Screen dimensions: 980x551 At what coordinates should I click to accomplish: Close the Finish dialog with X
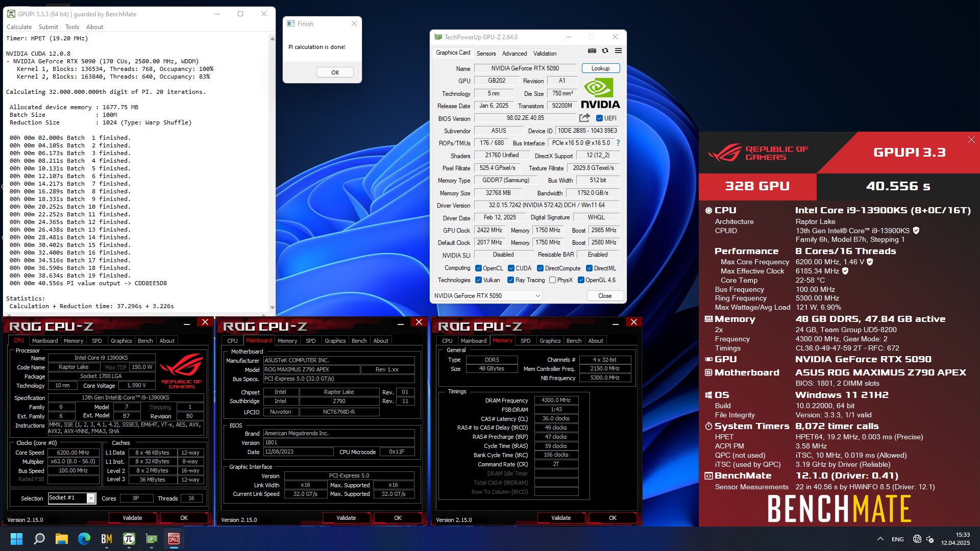pyautogui.click(x=354, y=23)
